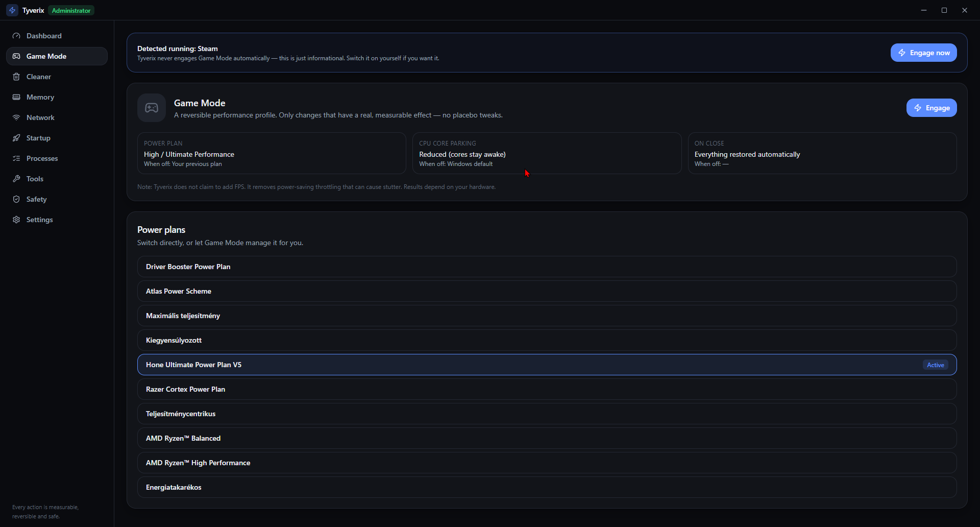Click the Startup rocket icon in sidebar

[x=16, y=138]
